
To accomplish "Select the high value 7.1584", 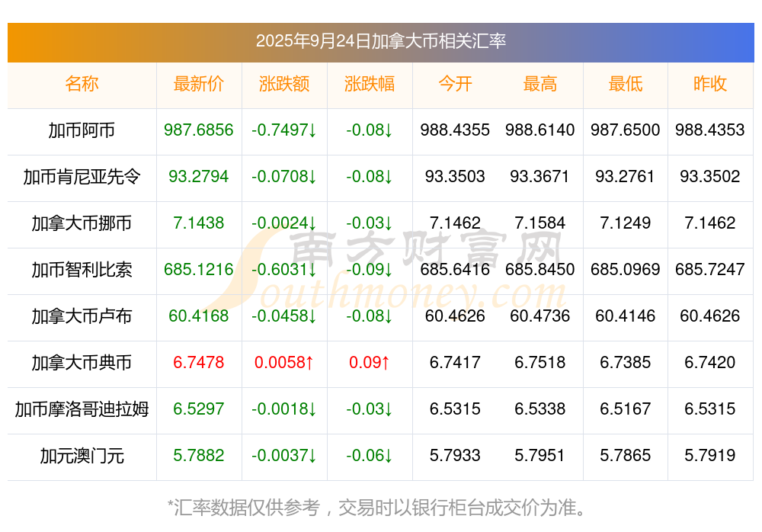I will click(x=540, y=223).
